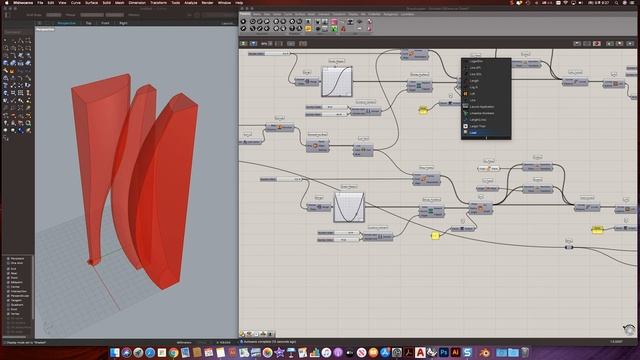Click the topmost number slider on the canvas

pyautogui.click(x=269, y=53)
